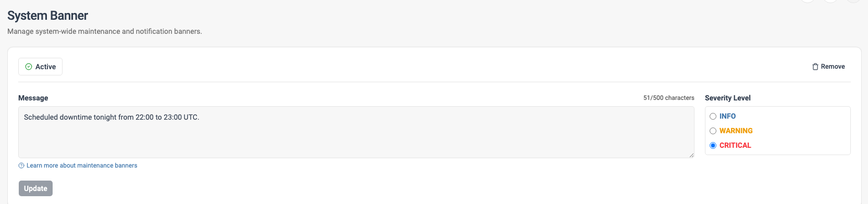
Task: Click the 51/500 characters counter
Action: [x=668, y=98]
